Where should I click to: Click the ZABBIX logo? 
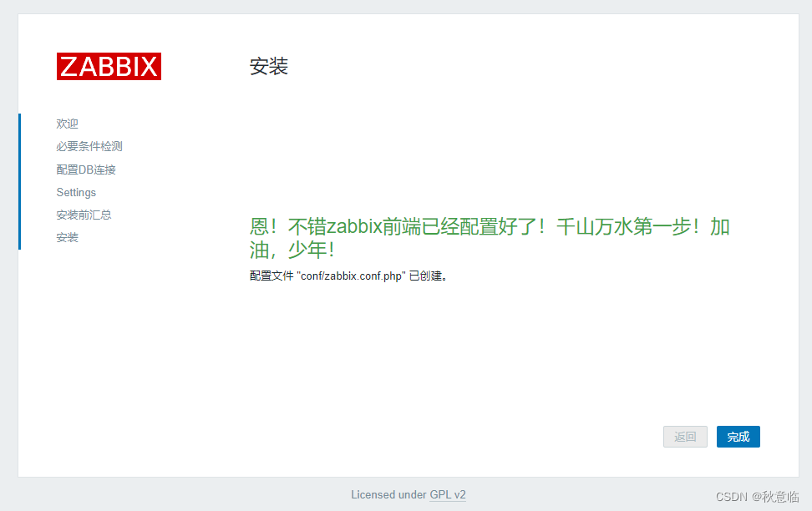click(109, 66)
